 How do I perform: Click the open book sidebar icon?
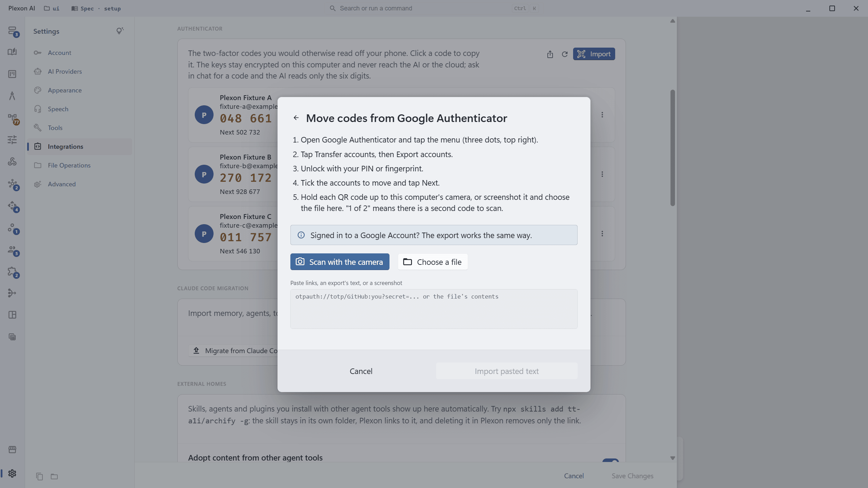(x=12, y=52)
